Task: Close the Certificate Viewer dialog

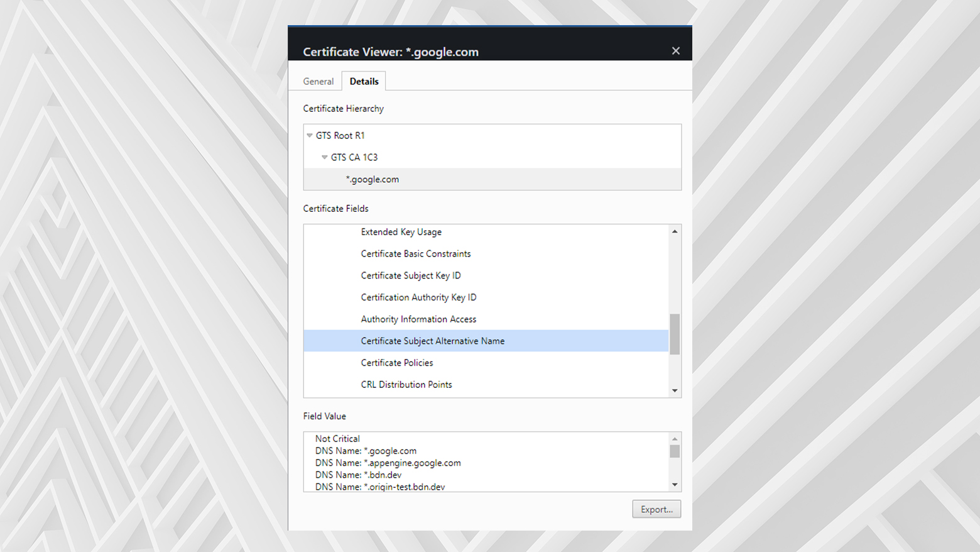Action: [x=675, y=50]
